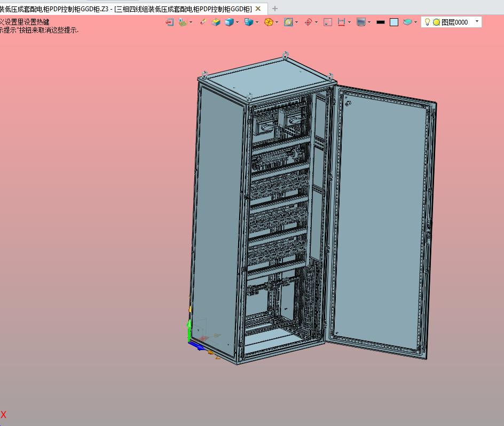Click the red crosshair target icon
This screenshot has width=504, height=426.
click(308, 22)
